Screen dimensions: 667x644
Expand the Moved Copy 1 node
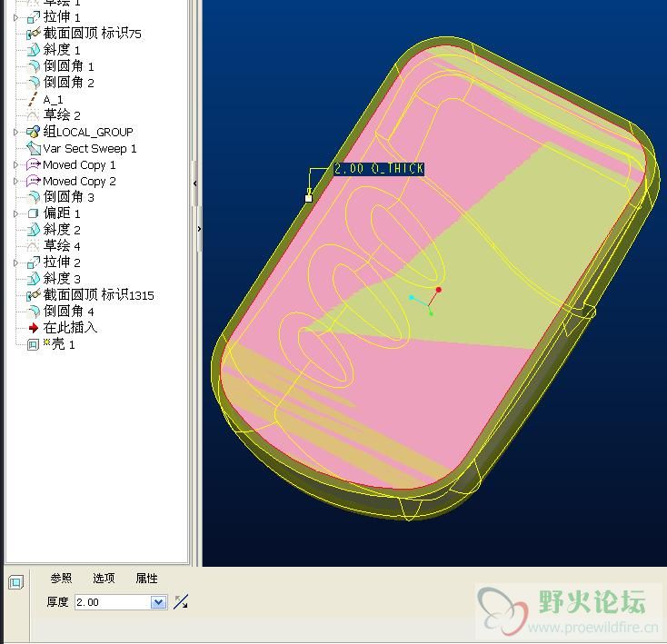15,165
